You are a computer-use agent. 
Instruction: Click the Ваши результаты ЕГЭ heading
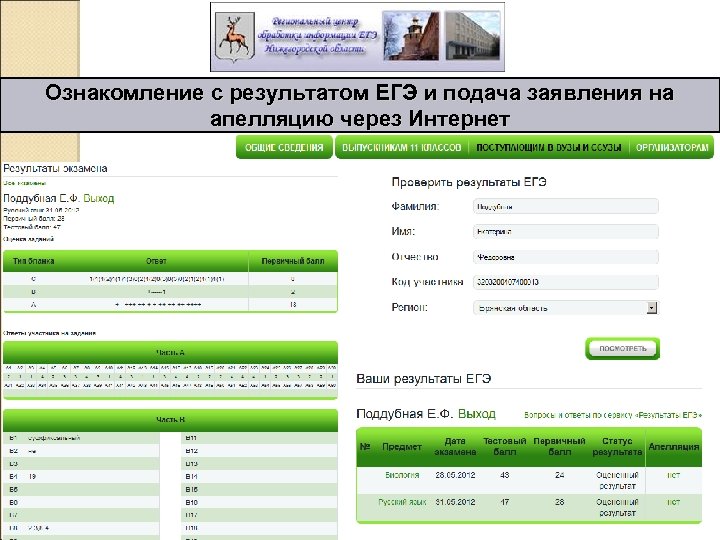pos(424,379)
